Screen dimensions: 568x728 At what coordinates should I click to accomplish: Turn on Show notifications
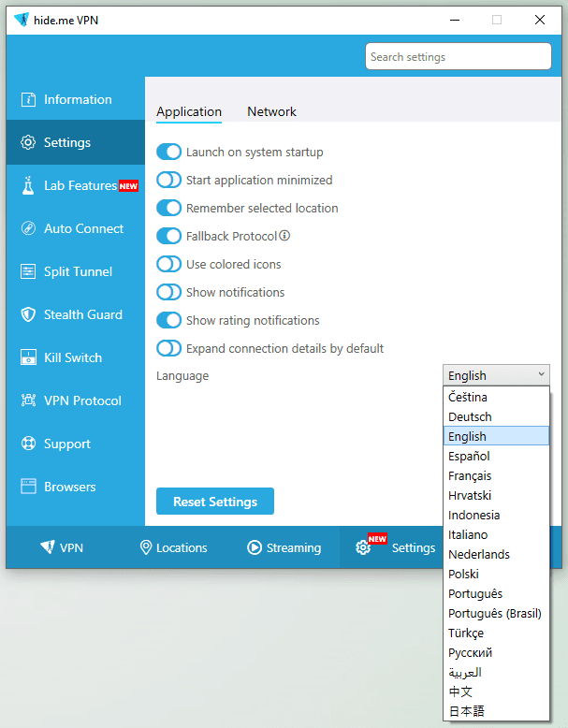tap(168, 292)
